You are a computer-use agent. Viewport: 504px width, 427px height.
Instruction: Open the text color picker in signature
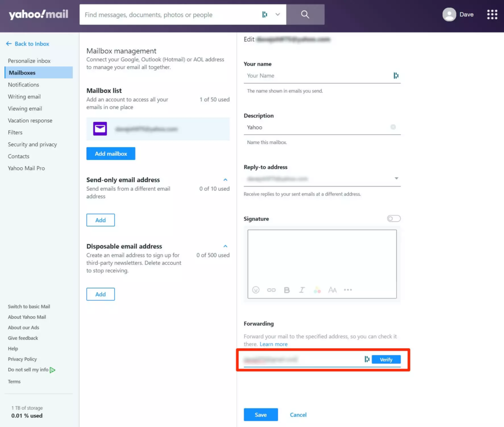click(x=317, y=290)
